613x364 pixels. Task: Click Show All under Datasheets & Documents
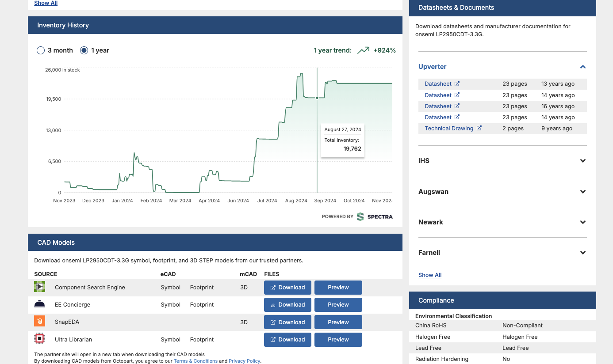coord(430,275)
